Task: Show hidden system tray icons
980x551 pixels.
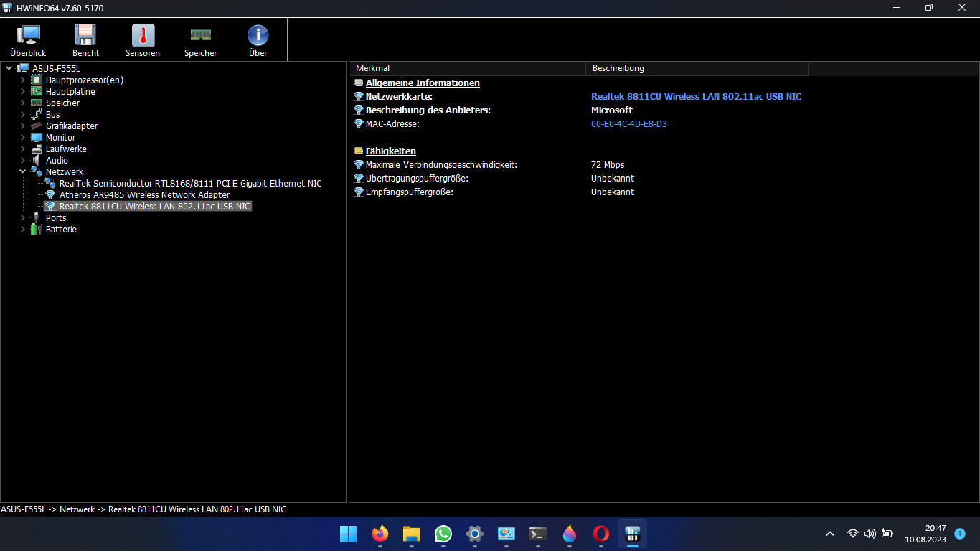Action: coord(830,534)
